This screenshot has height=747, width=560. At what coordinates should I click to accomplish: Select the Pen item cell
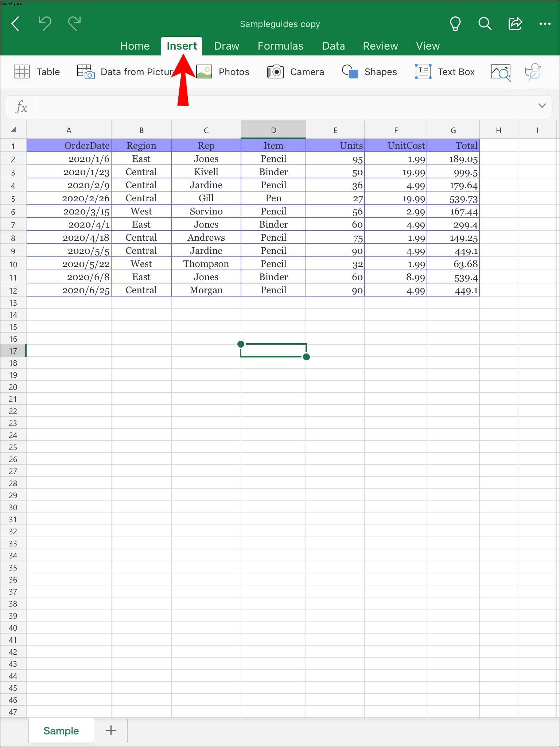273,198
